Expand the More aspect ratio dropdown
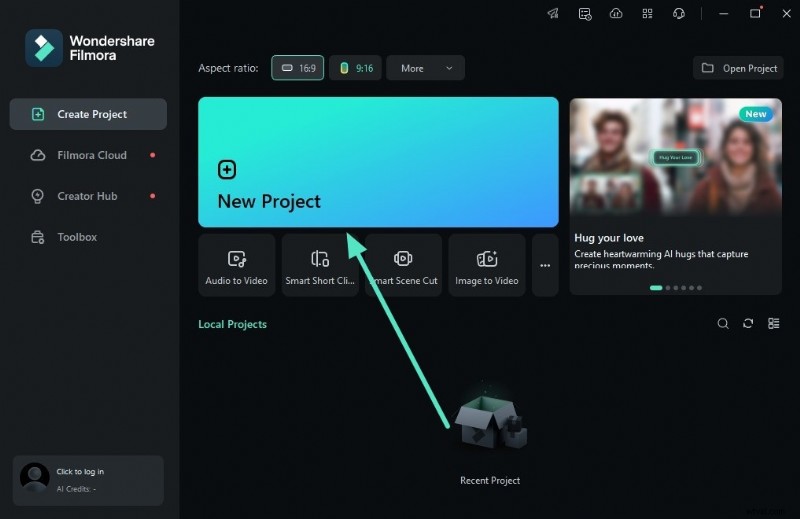This screenshot has height=519, width=800. point(425,68)
